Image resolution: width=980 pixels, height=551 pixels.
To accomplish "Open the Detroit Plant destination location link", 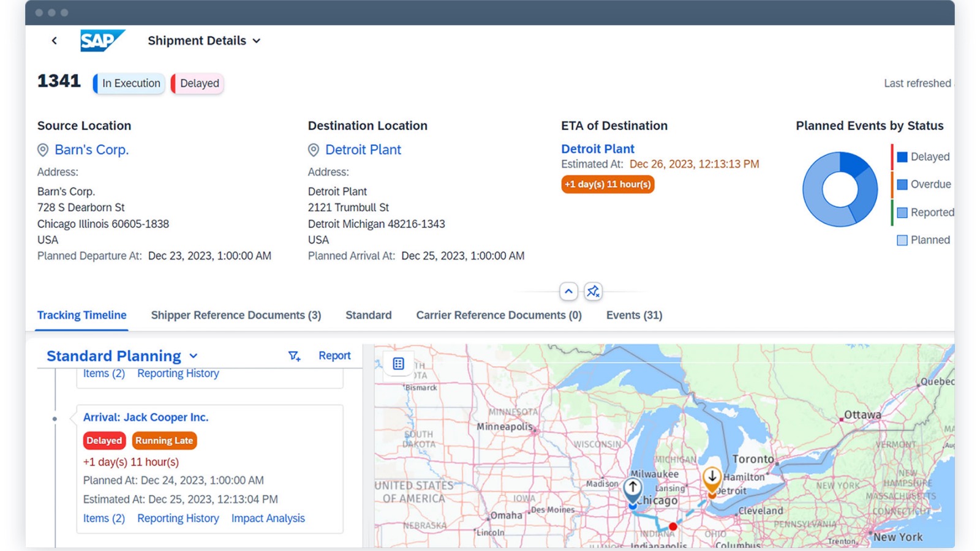I will pos(363,149).
